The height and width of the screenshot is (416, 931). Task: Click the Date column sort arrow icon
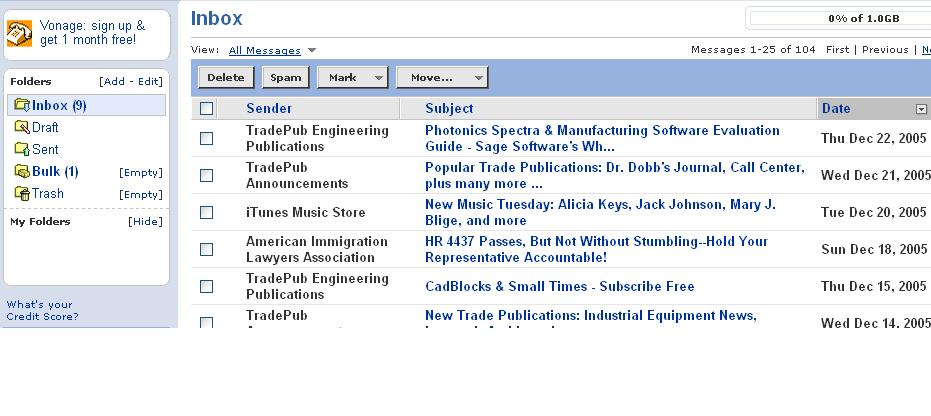(x=921, y=109)
